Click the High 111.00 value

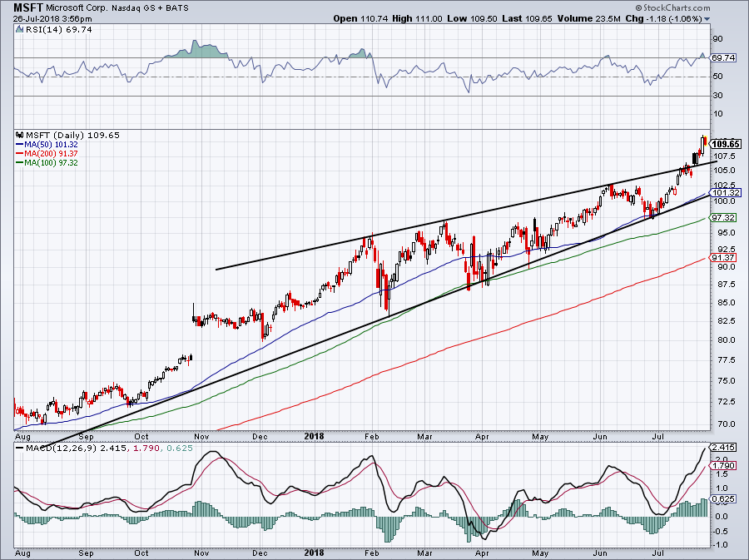417,19
